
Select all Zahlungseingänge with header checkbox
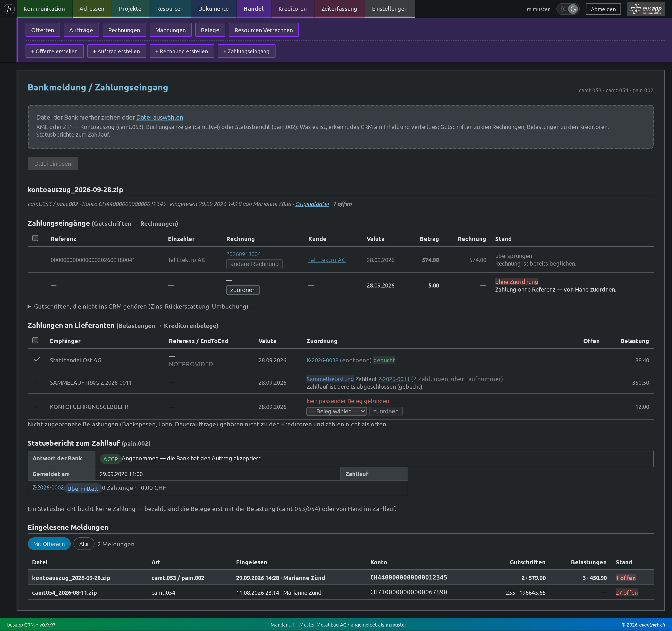[35, 238]
